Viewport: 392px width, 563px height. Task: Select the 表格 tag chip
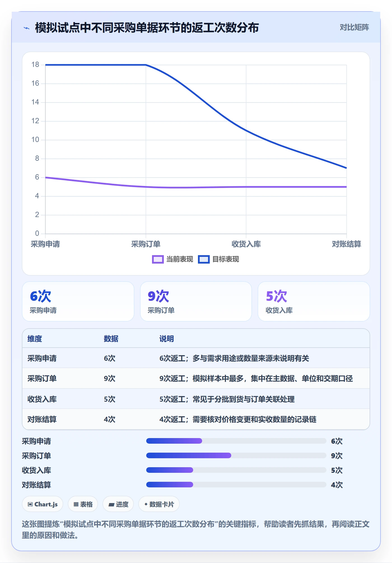pos(83,504)
